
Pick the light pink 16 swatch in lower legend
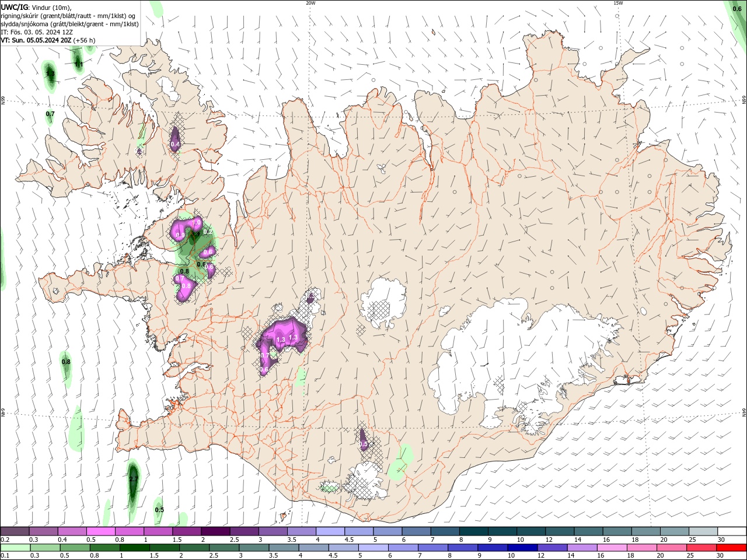pyautogui.click(x=612, y=548)
